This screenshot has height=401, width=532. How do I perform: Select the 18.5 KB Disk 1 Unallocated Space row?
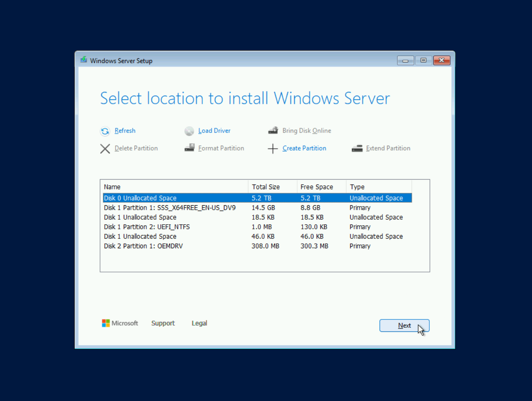pyautogui.click(x=257, y=217)
